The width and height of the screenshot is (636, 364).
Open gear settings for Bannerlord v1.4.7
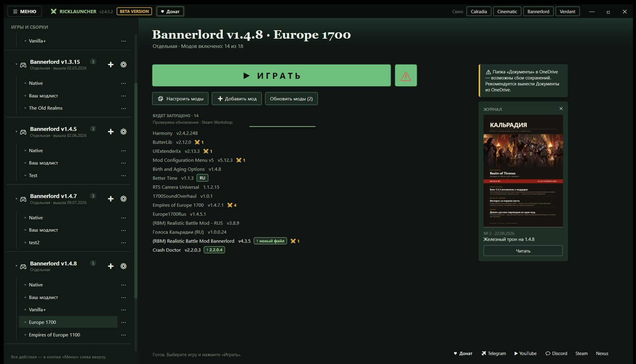click(124, 199)
